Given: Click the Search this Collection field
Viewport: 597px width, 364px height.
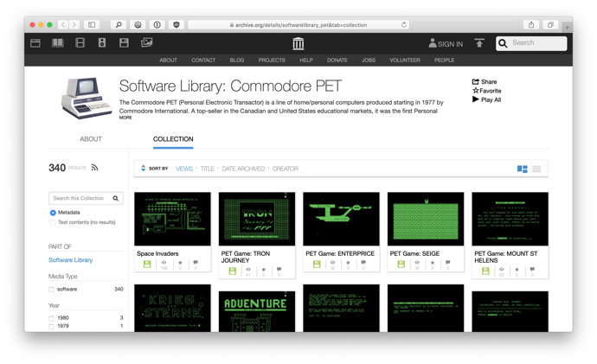Looking at the screenshot, I should (80, 198).
